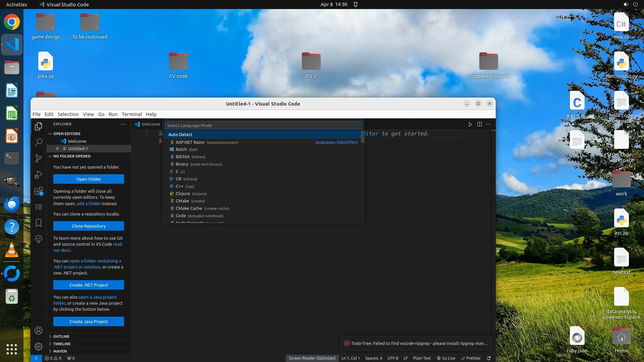The image size is (644, 362).
Task: Click the Select Language Mode input field
Action: [263, 125]
